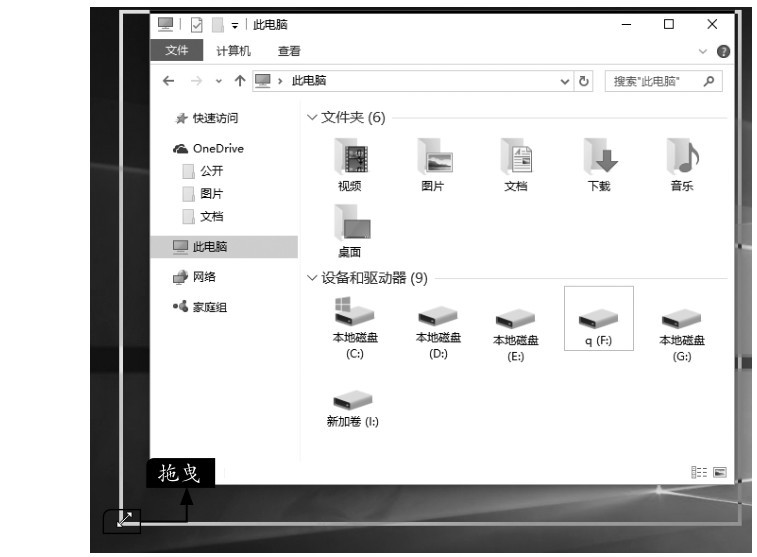Select 公开 under OneDrive
This screenshot has height=557, width=757.
[203, 171]
